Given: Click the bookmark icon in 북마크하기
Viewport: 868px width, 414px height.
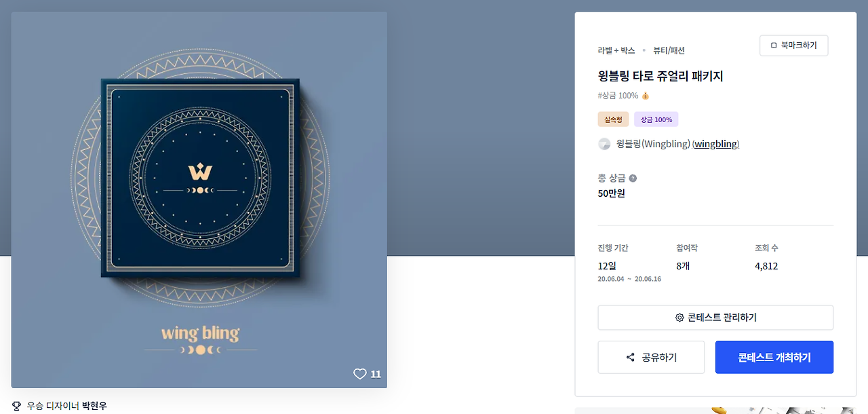Looking at the screenshot, I should (773, 45).
